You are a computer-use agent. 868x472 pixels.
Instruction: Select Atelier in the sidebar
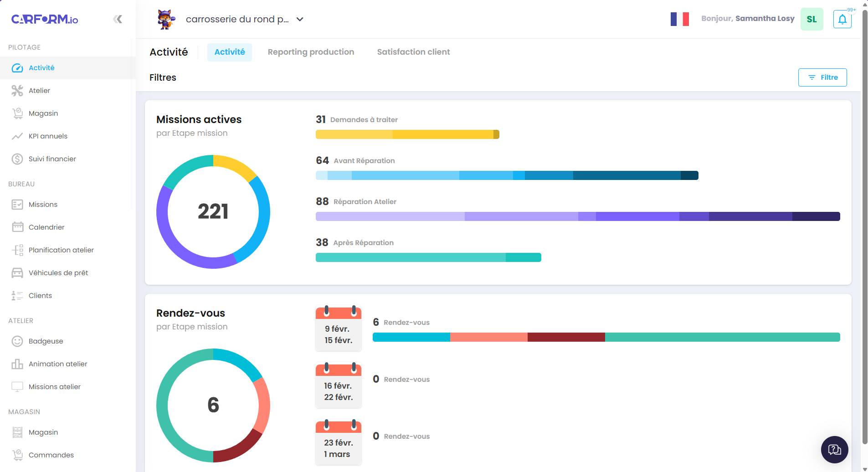(39, 90)
